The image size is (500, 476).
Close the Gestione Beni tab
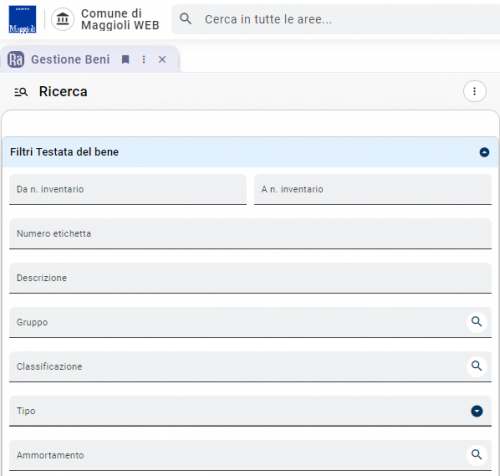[162, 60]
